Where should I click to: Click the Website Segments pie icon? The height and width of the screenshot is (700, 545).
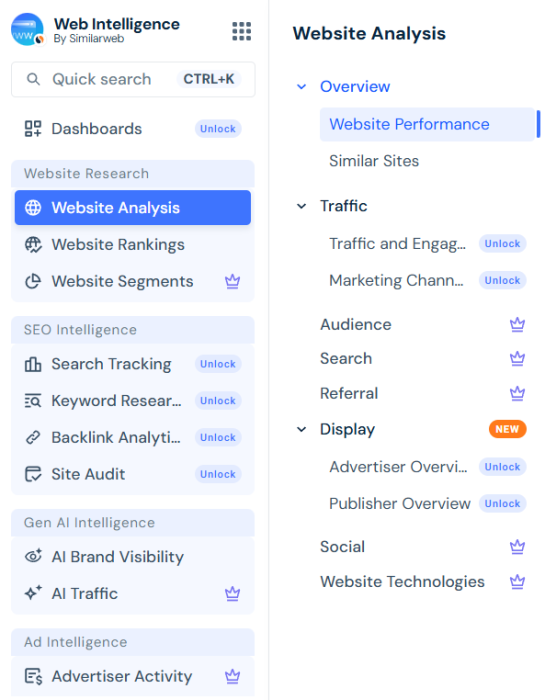tap(33, 281)
